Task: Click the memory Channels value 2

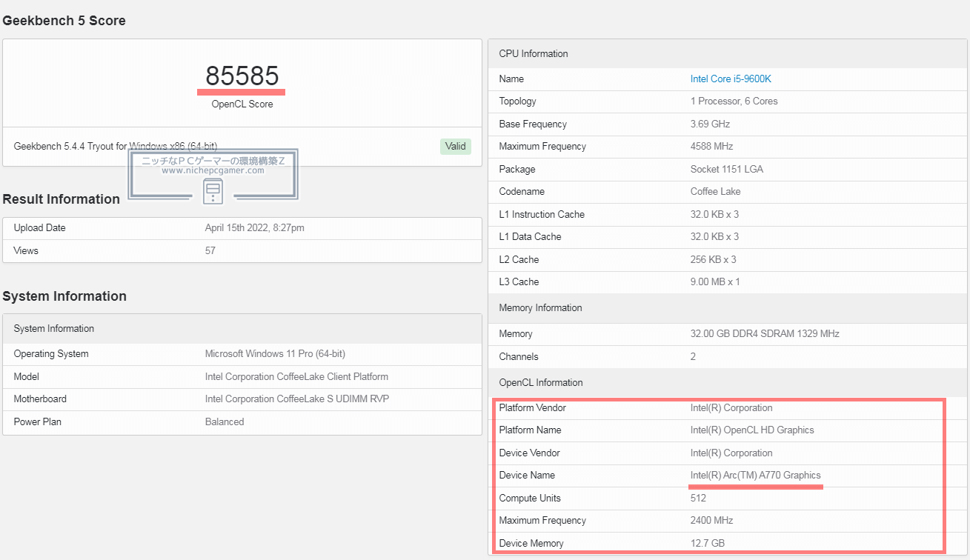Action: click(694, 356)
